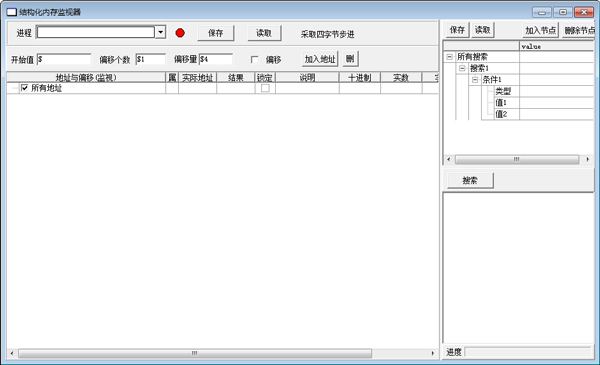Click the 搜索 search button
The height and width of the screenshot is (365, 600).
click(470, 181)
